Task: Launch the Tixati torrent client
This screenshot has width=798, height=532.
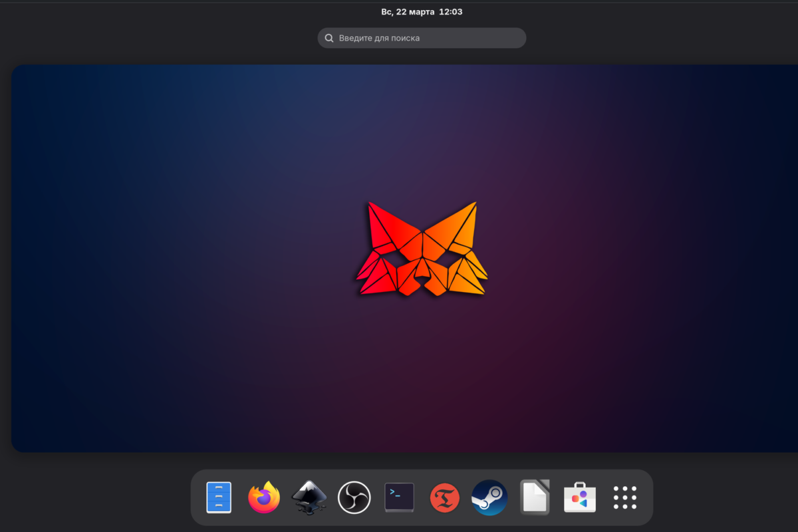Action: [x=444, y=497]
